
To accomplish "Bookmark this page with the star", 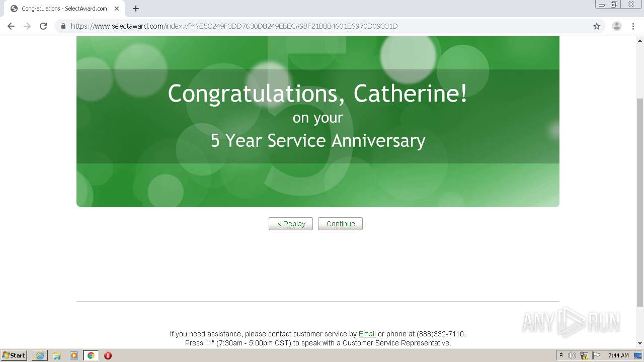I will point(597,26).
